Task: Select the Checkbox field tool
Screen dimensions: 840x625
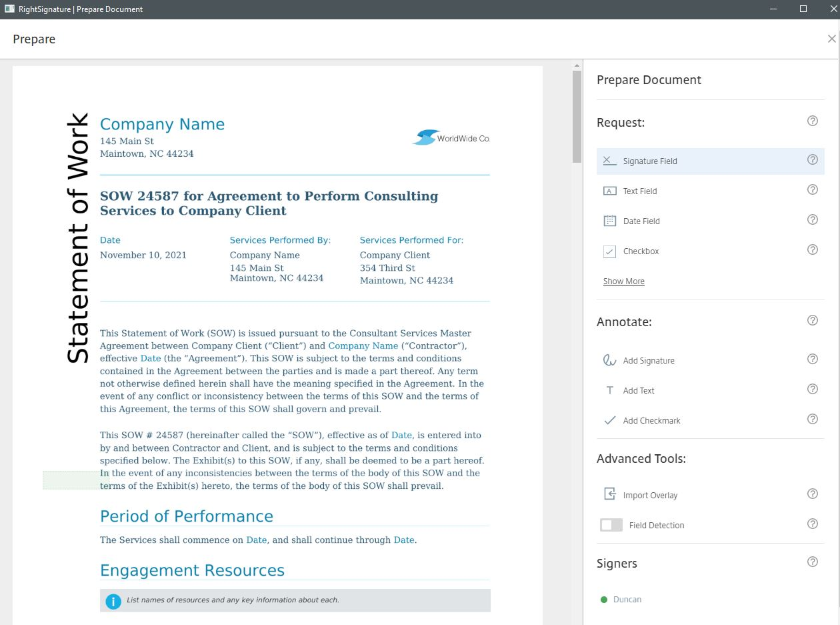Action: pos(640,251)
